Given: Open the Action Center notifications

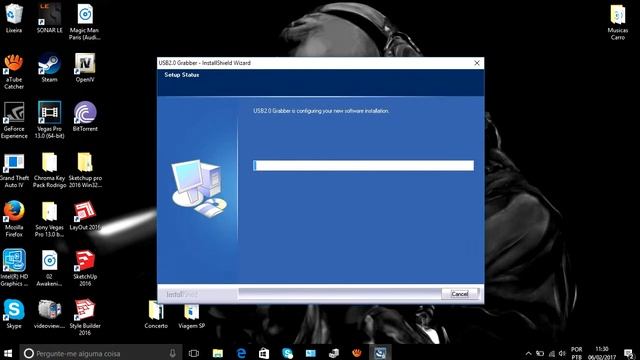Looking at the screenshot, I should pyautogui.click(x=629, y=353).
